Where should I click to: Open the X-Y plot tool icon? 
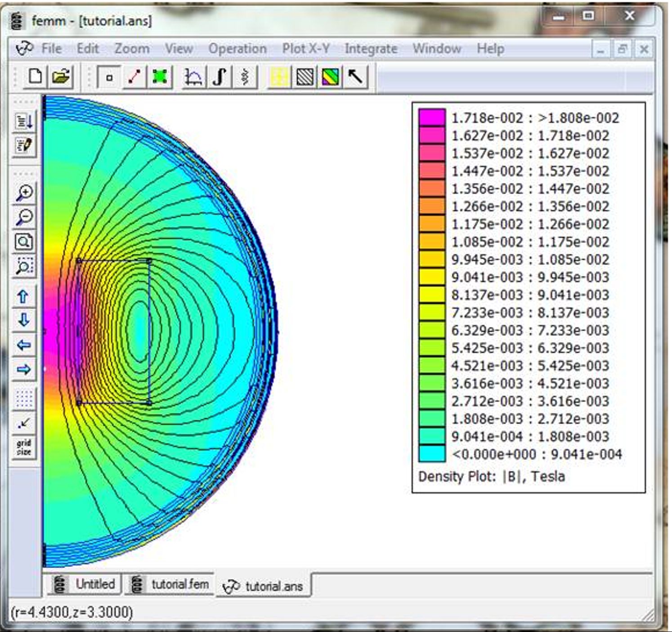(193, 77)
